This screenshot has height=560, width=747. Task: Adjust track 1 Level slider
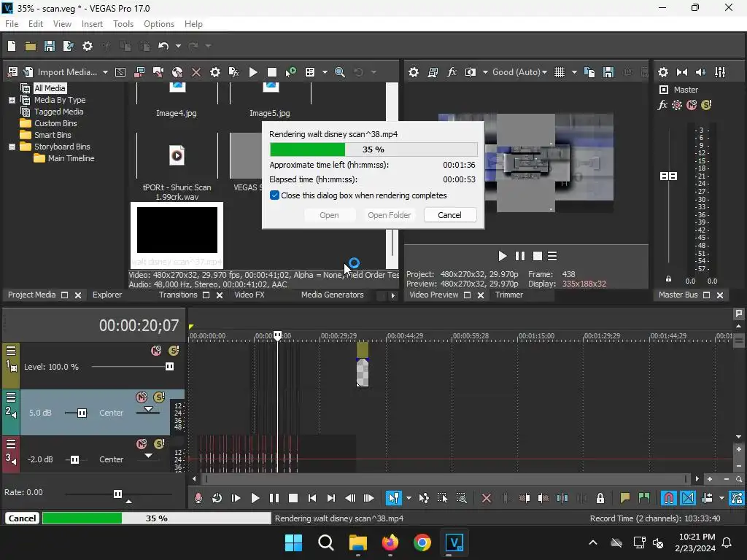[x=169, y=367]
